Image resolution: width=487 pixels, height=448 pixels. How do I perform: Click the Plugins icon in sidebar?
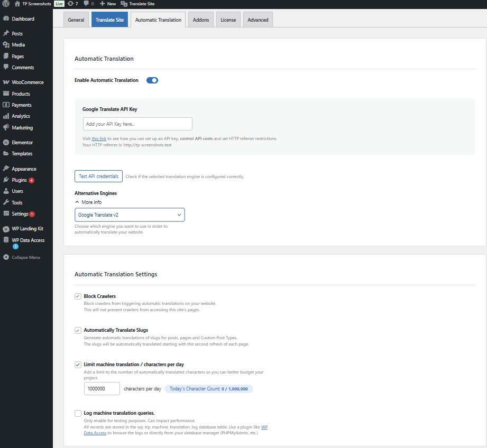click(x=6, y=180)
